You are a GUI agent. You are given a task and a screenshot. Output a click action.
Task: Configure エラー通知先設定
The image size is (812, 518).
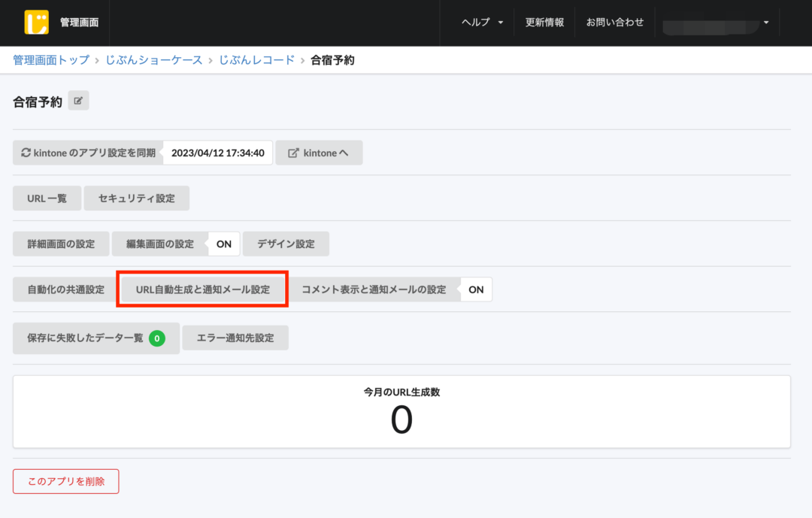[x=235, y=338]
